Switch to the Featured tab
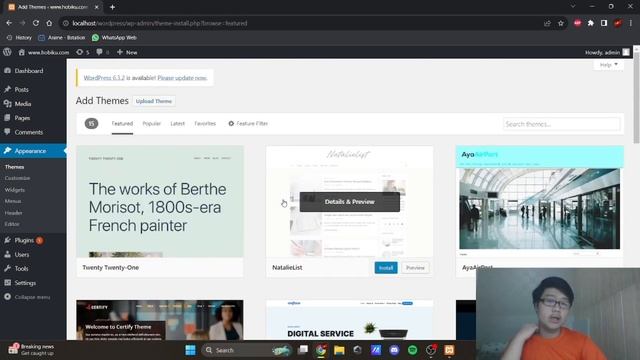The width and height of the screenshot is (640, 360). [x=122, y=124]
